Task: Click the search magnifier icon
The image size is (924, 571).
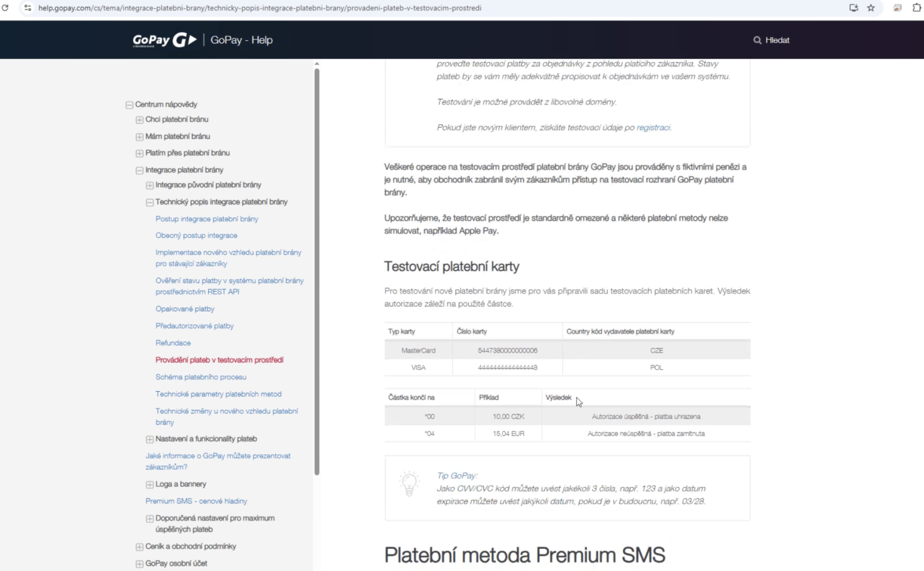Action: pyautogui.click(x=757, y=40)
